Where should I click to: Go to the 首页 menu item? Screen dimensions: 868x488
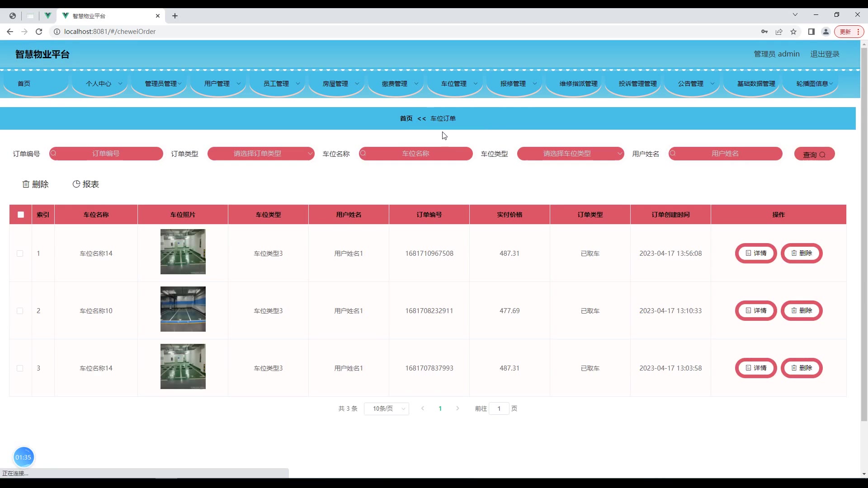coord(24,84)
